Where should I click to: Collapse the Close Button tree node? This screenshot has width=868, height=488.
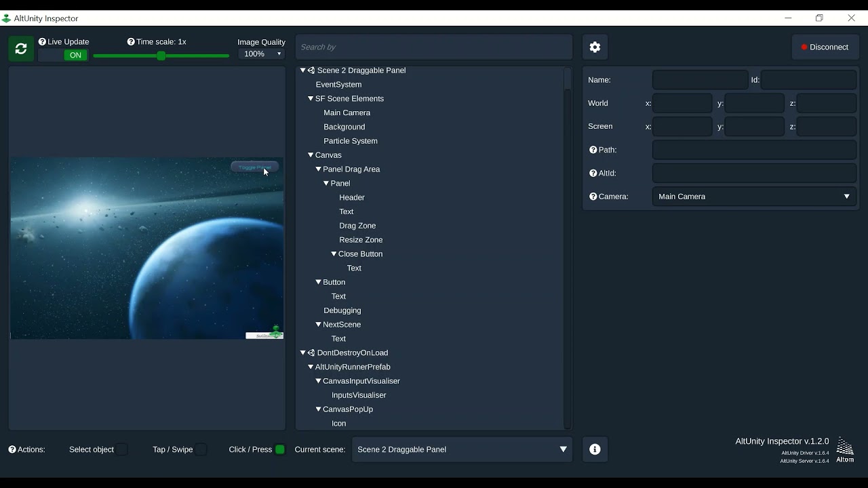pos(334,253)
